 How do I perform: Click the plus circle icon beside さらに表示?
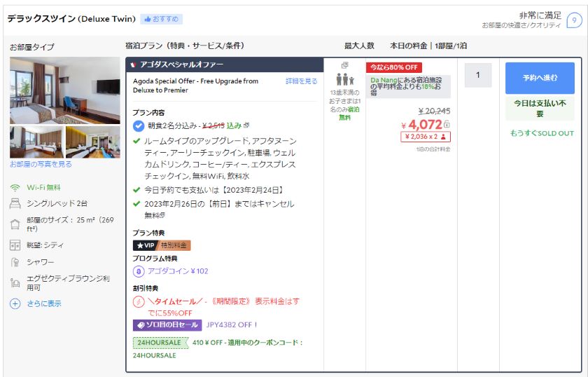pos(15,303)
